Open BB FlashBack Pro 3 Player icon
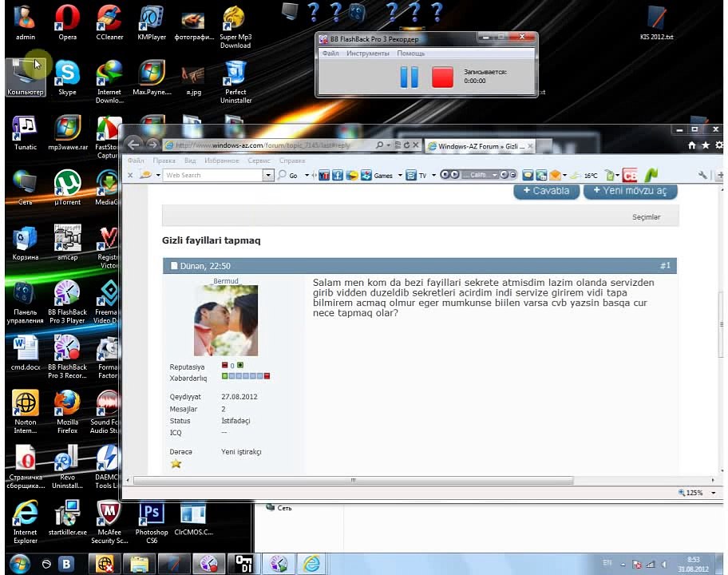728x575 pixels. (x=67, y=302)
